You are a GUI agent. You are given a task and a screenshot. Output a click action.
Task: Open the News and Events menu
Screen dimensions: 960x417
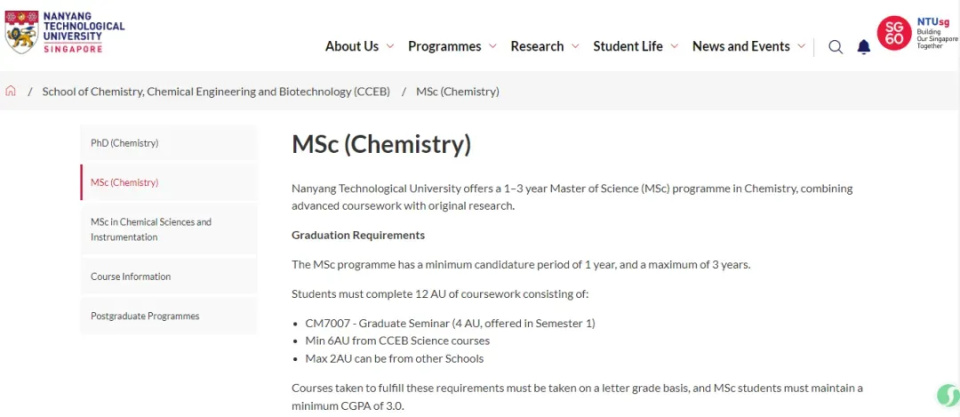tap(740, 46)
